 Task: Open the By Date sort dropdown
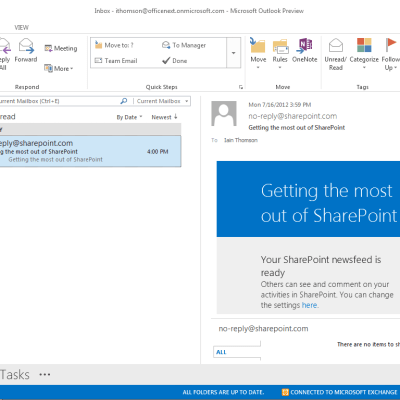129,117
